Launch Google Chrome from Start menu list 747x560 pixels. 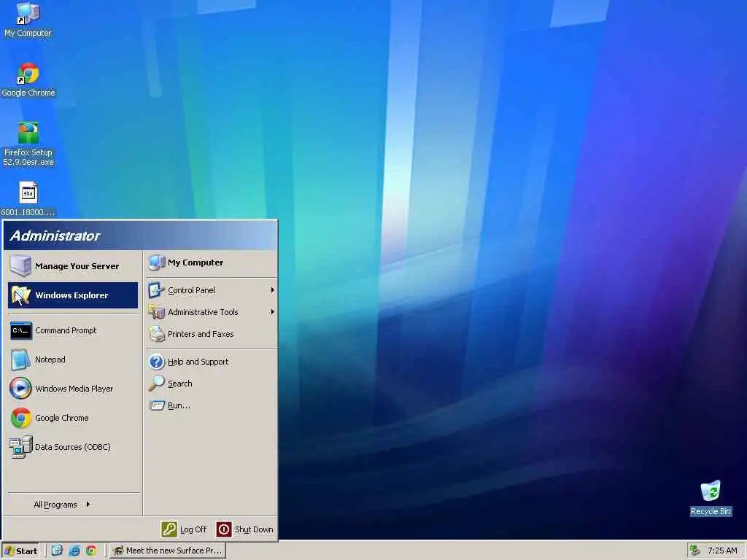click(73, 418)
